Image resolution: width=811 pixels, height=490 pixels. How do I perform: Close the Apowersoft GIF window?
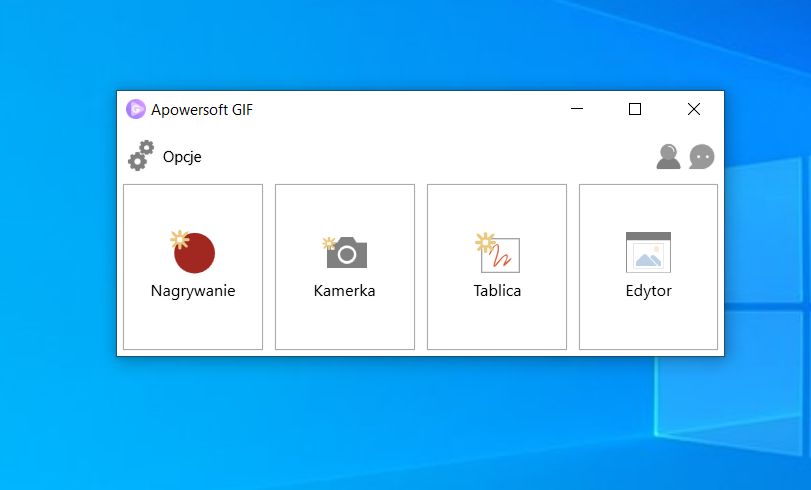pos(694,109)
